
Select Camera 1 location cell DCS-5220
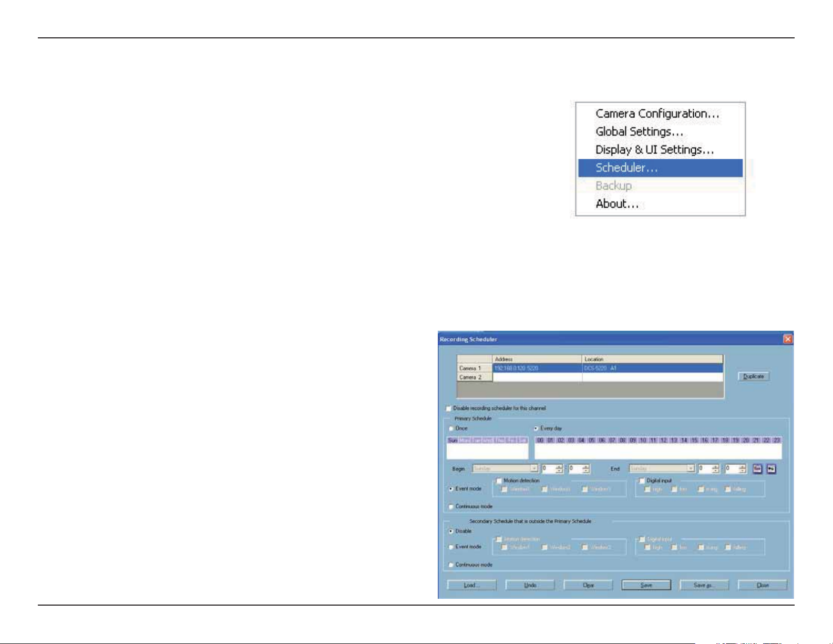(653, 368)
